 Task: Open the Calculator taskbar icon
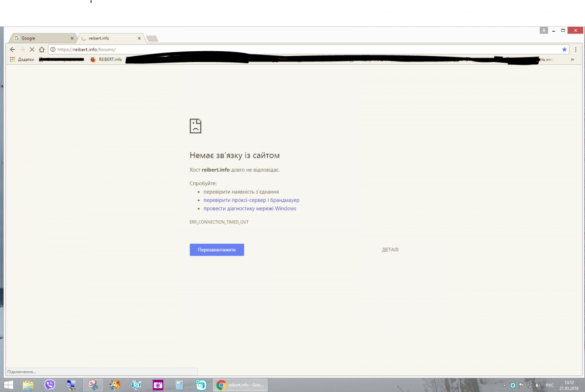click(179, 385)
